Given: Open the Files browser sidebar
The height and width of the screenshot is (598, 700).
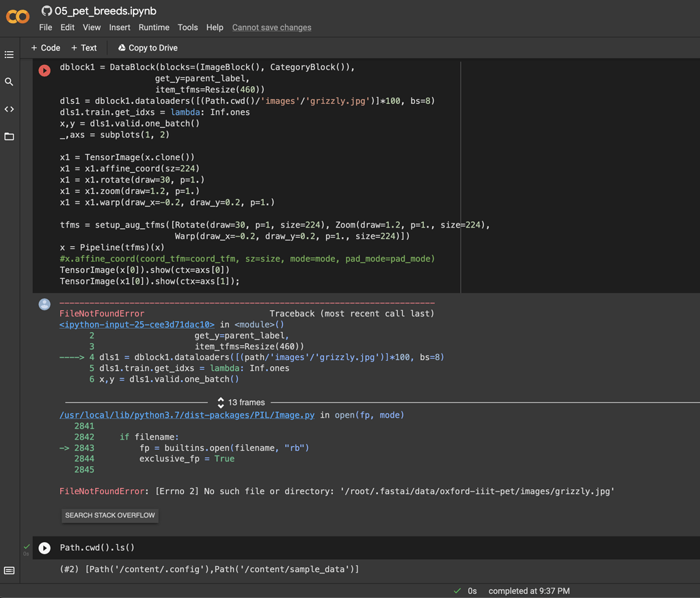Looking at the screenshot, I should pos(9,136).
